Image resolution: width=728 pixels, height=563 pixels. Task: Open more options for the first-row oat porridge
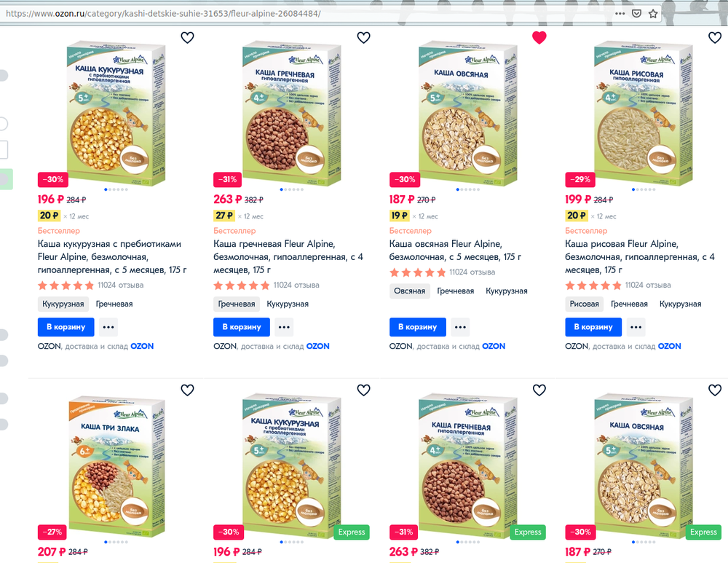460,327
